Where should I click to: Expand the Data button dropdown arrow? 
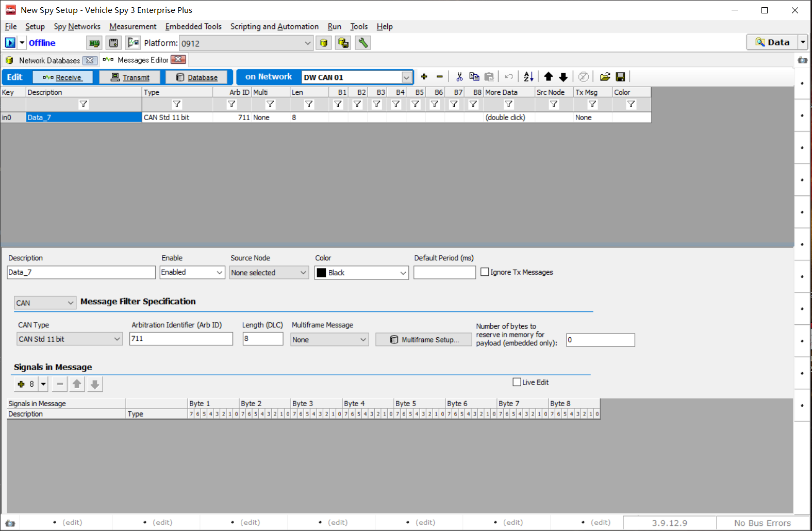point(803,42)
